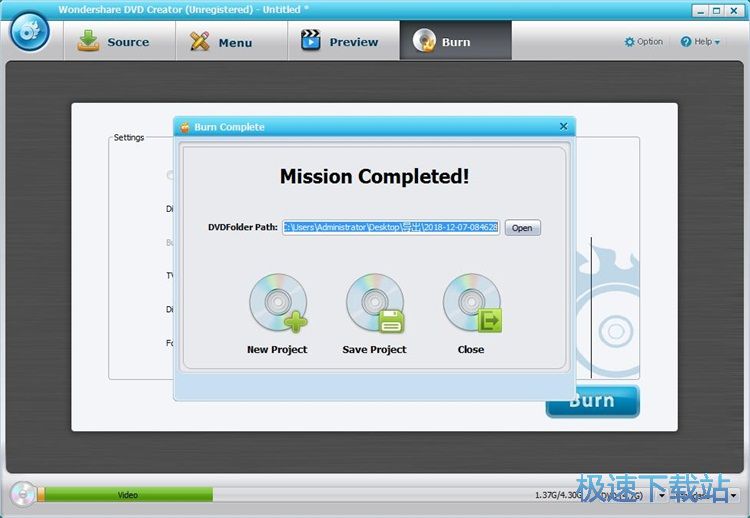Image resolution: width=750 pixels, height=518 pixels.
Task: Click the disc icon in status bar
Action: (x=22, y=494)
